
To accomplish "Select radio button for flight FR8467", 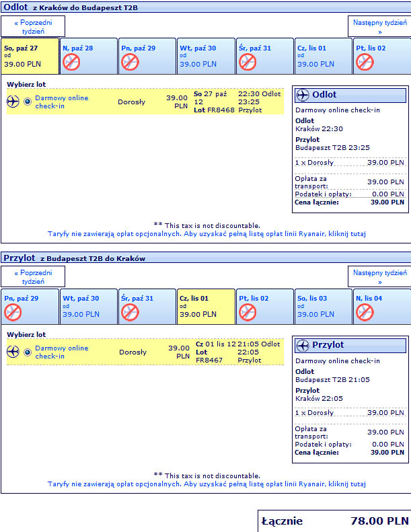I will coord(28,352).
